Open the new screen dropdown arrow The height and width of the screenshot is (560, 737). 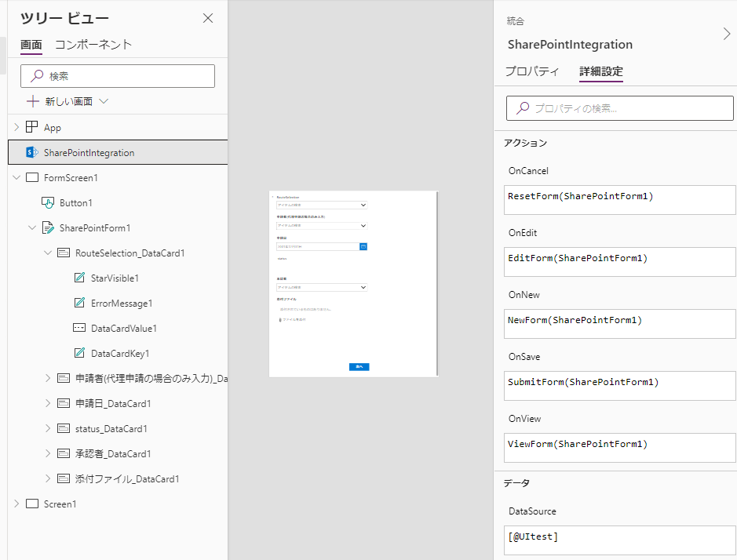point(103,101)
